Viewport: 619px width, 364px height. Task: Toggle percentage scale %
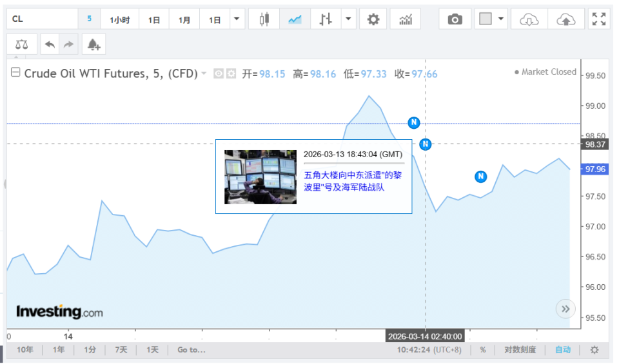(483, 350)
